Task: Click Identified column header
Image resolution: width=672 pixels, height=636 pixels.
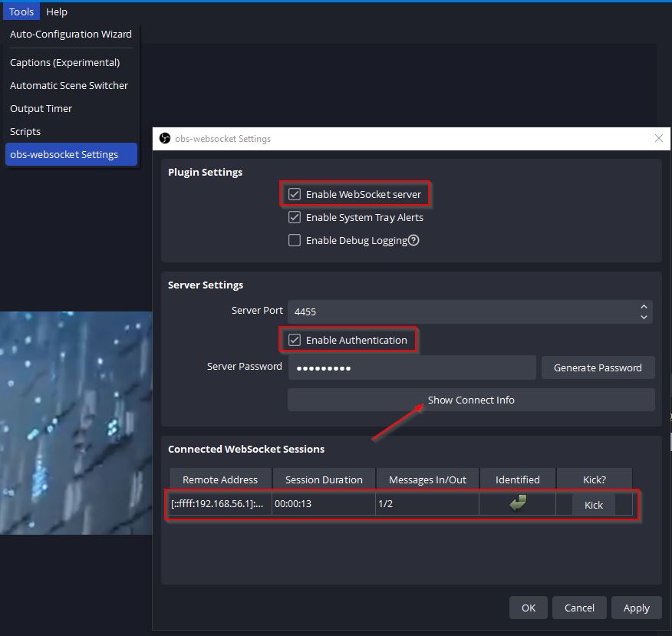Action: 517,479
